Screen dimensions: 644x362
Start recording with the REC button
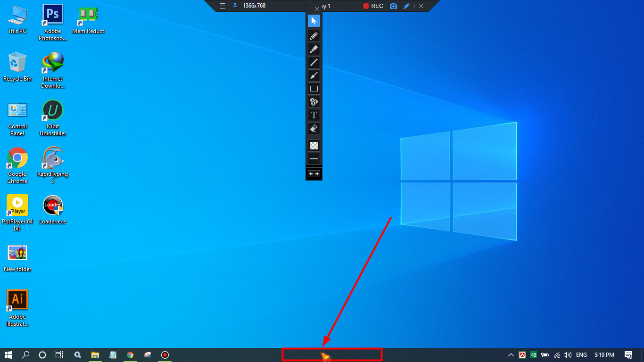tap(373, 6)
